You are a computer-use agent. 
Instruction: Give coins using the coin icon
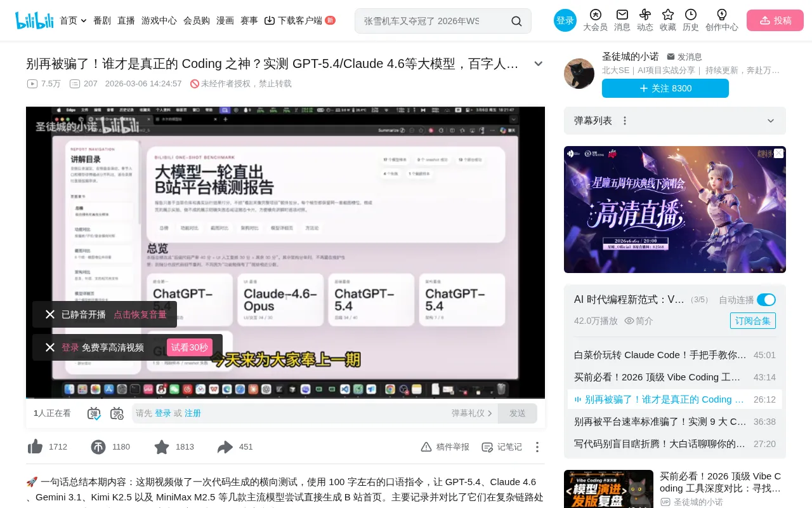tap(98, 447)
